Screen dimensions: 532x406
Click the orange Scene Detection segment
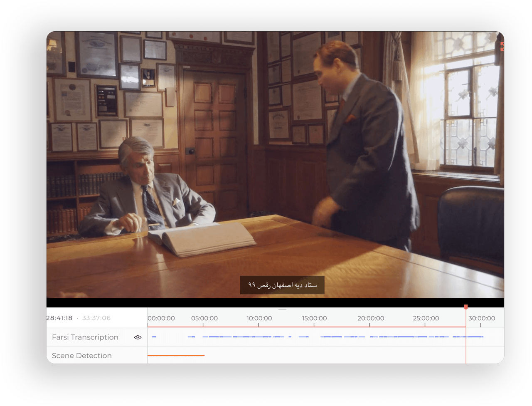(176, 355)
